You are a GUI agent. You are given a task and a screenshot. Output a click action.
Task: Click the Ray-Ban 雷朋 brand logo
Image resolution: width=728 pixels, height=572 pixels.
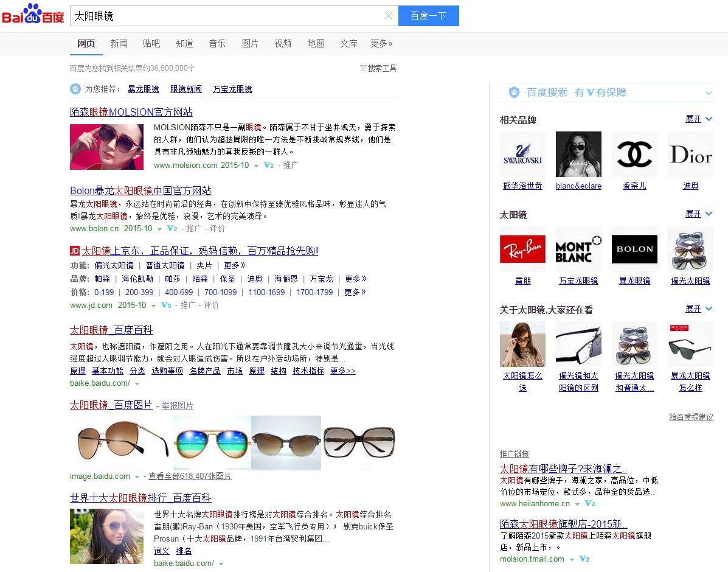tap(522, 249)
